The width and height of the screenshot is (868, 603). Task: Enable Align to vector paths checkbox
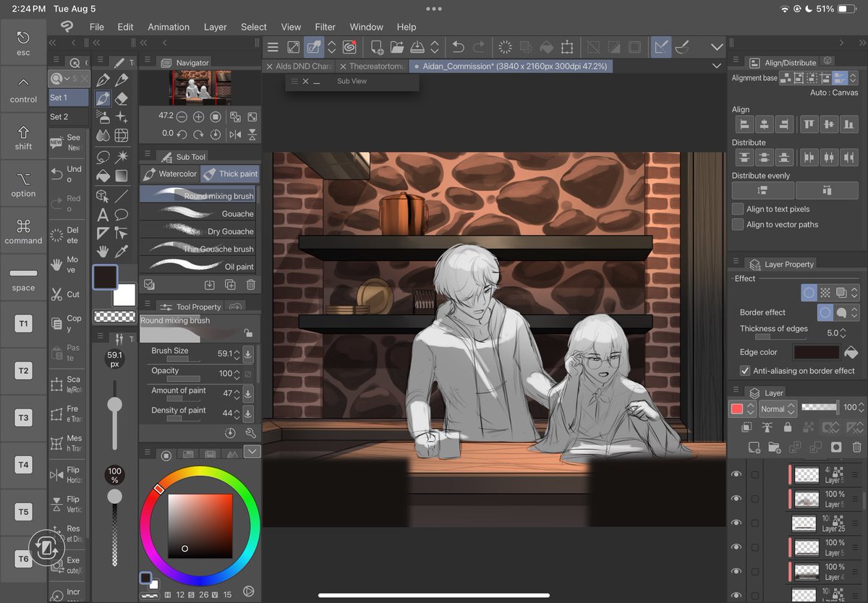coord(738,225)
